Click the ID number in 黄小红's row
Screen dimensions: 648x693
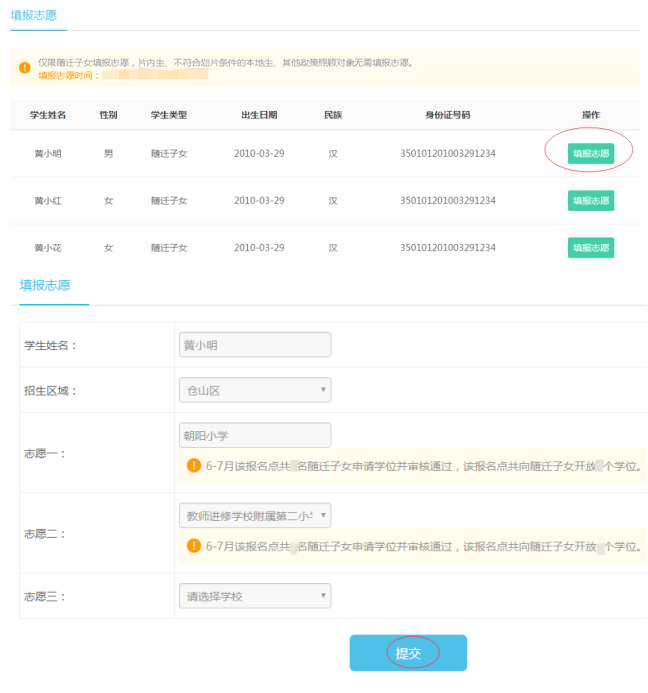click(447, 201)
